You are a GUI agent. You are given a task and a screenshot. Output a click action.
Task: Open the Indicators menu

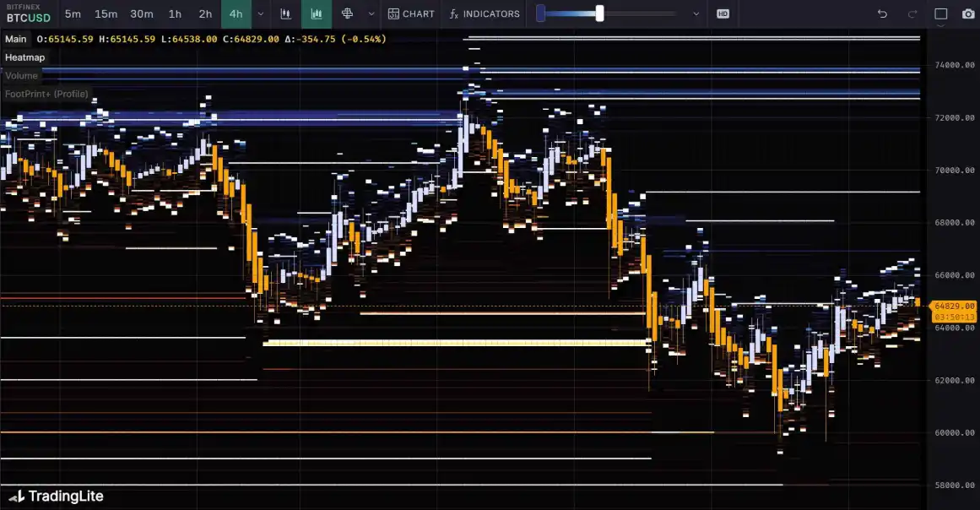click(485, 14)
